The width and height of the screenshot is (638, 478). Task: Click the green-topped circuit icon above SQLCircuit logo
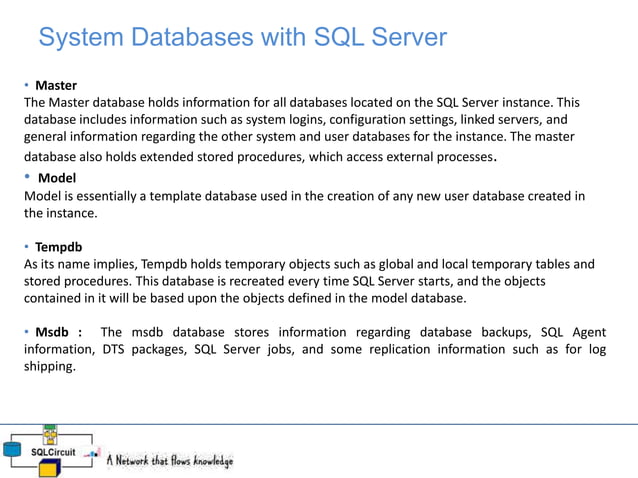(x=50, y=434)
